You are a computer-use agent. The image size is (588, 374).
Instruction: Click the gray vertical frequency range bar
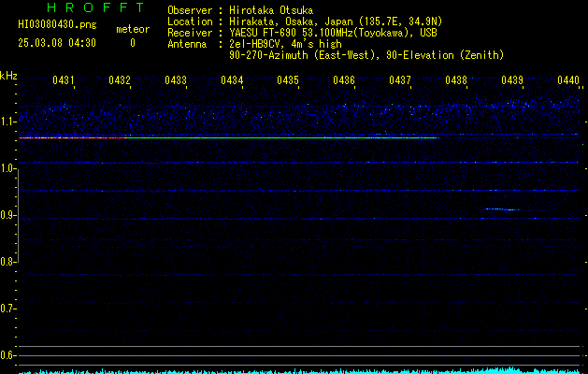pos(18,216)
